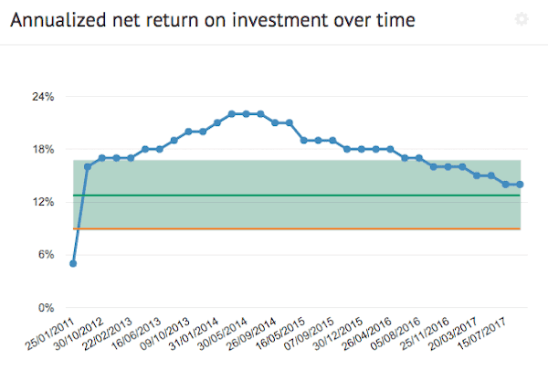This screenshot has width=548, height=392.
Task: Click the 0% y-axis label
Action: tap(47, 308)
